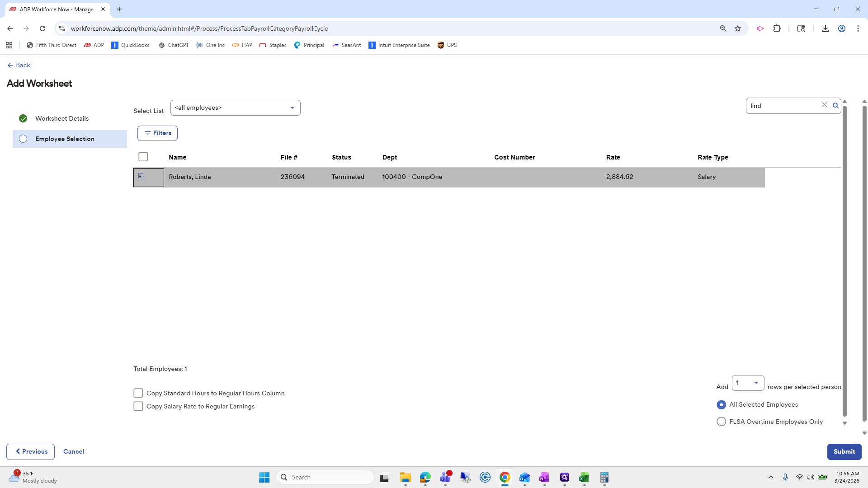
Task: Click the Windows taskbar Search box
Action: click(325, 477)
